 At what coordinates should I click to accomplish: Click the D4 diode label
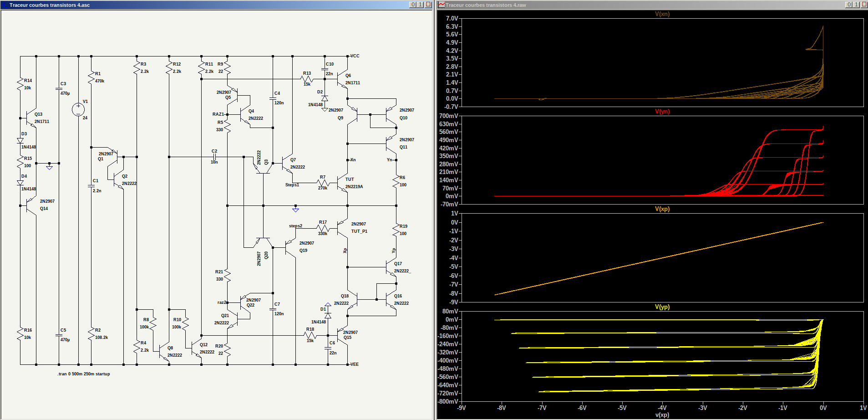coord(24,176)
